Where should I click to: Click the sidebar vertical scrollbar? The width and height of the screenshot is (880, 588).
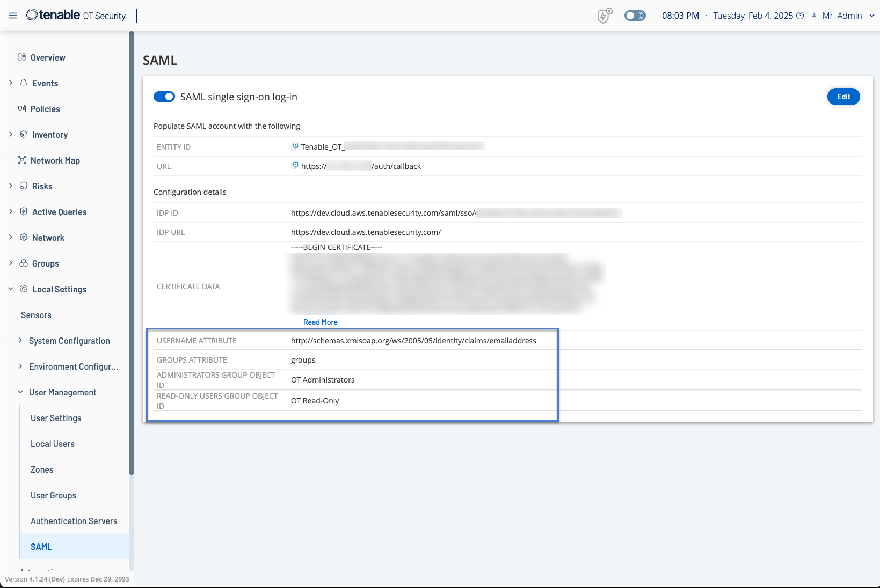click(132, 252)
